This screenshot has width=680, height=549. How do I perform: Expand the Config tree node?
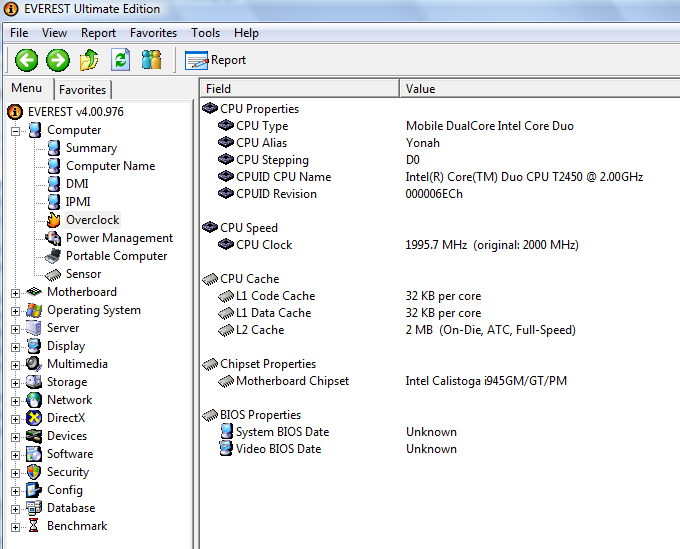pos(15,491)
